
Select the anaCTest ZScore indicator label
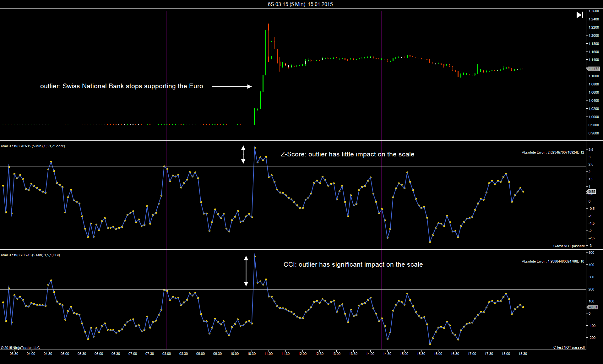pyautogui.click(x=33, y=146)
